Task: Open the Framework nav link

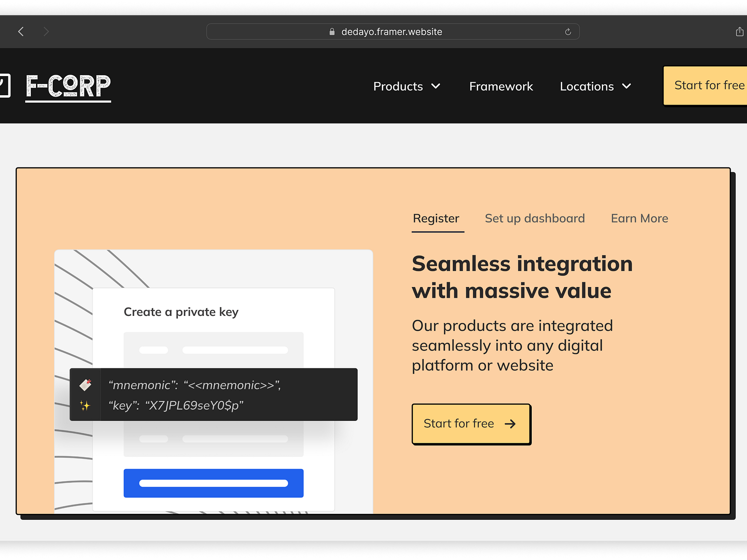Action: (501, 86)
